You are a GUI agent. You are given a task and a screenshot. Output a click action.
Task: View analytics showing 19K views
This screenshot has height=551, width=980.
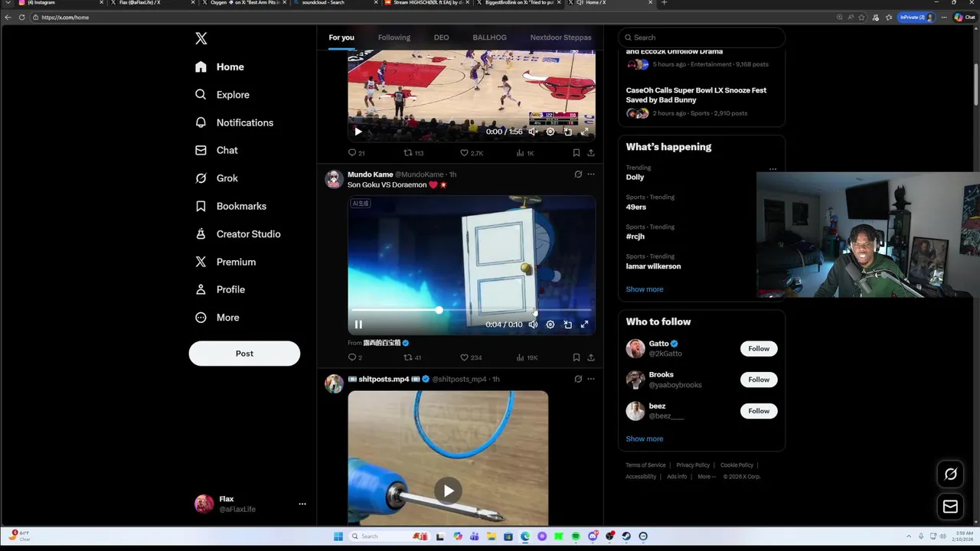point(527,357)
